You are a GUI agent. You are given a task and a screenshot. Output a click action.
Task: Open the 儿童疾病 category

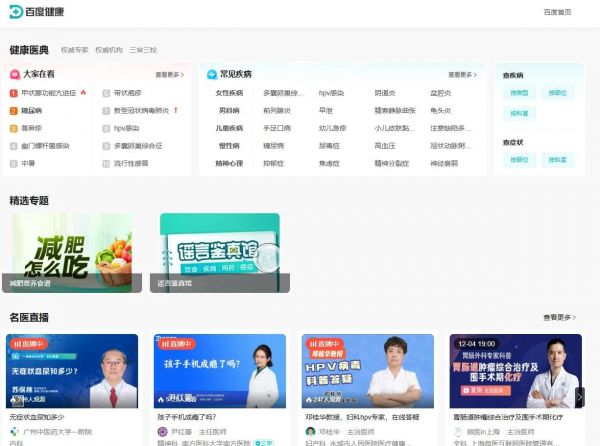click(x=229, y=128)
